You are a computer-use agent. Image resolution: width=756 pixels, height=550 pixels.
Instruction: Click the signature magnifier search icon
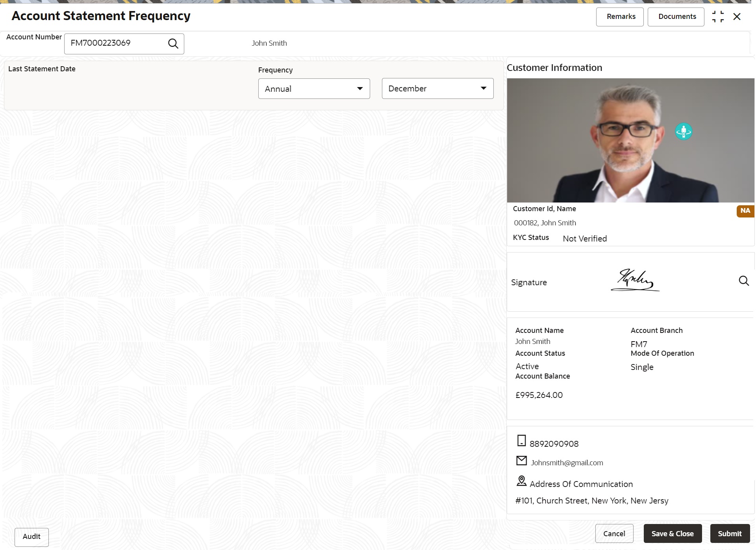(743, 281)
